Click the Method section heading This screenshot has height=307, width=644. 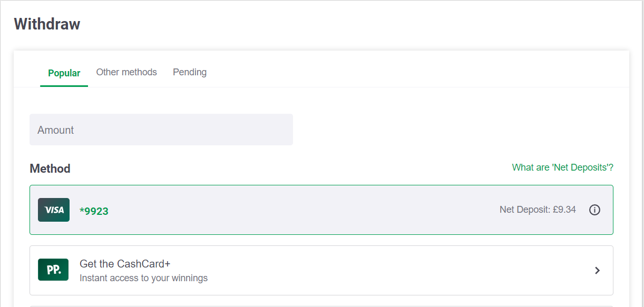pos(50,169)
